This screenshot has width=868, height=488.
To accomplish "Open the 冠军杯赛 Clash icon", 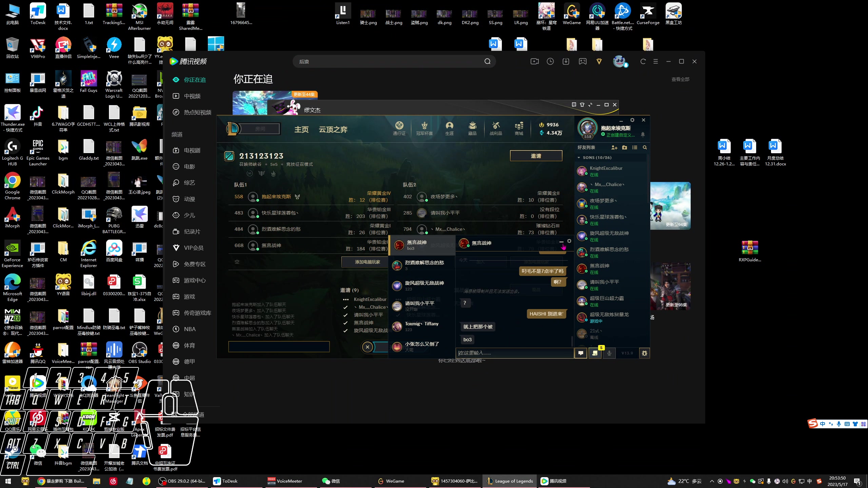I will click(424, 128).
